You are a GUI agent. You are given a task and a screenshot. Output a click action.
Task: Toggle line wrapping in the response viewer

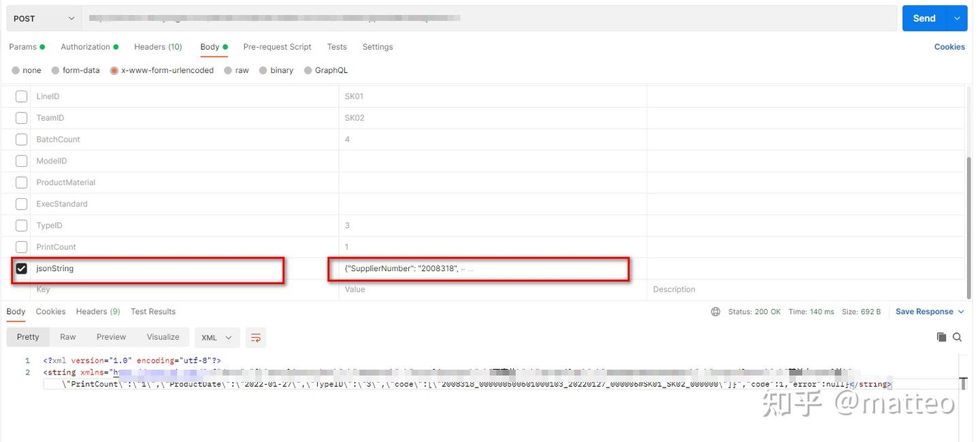[x=255, y=337]
